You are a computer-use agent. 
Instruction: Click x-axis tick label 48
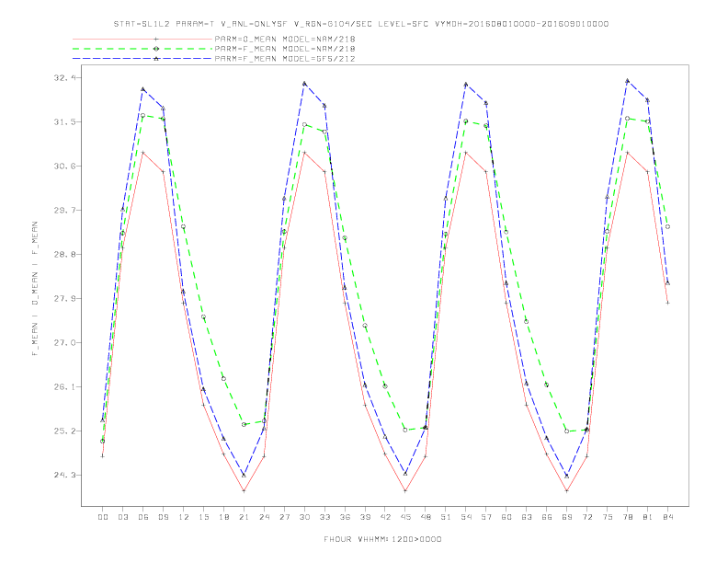(426, 517)
